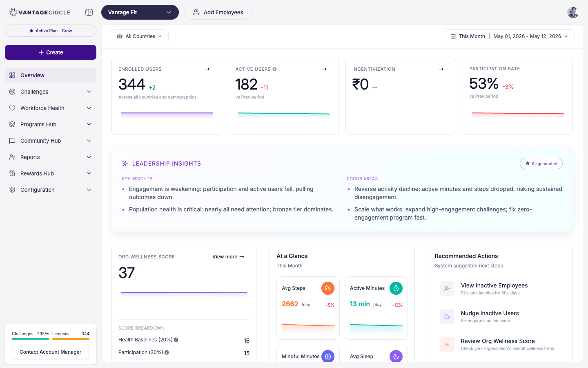Expand the Community Hub menu chevron

pos(89,141)
